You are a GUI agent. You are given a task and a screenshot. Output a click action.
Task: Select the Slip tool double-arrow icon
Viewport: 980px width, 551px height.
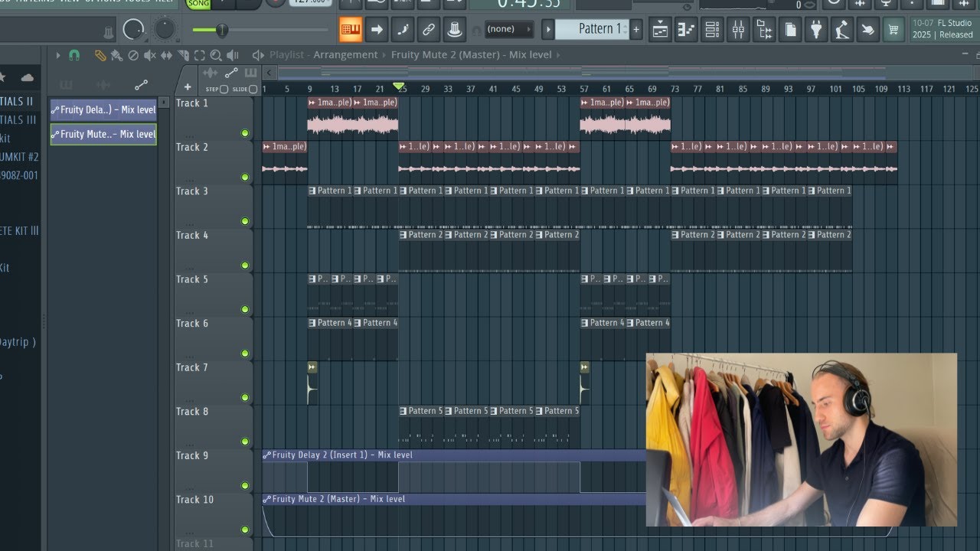[x=166, y=55]
